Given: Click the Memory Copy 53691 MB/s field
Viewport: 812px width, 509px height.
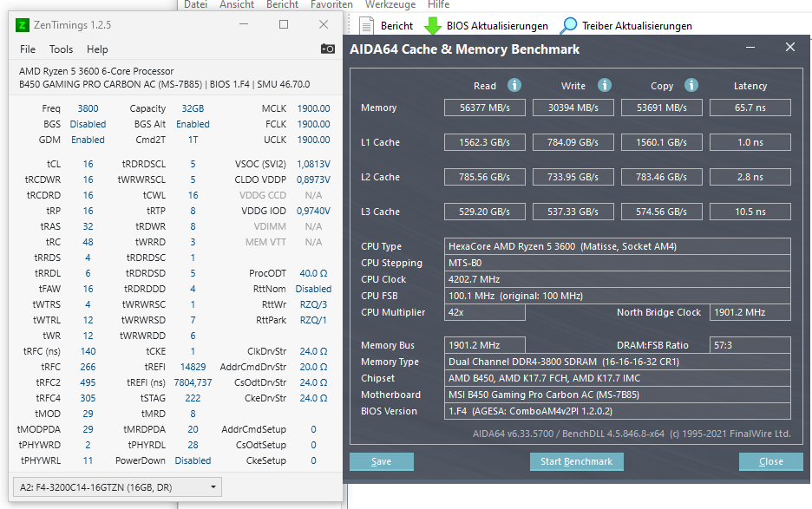Looking at the screenshot, I should pyautogui.click(x=662, y=108).
